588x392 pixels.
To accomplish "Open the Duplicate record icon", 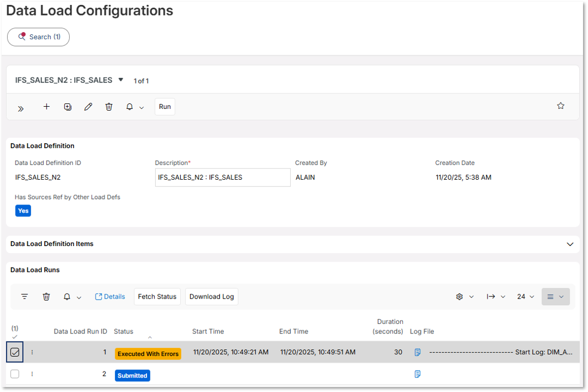I will (67, 106).
